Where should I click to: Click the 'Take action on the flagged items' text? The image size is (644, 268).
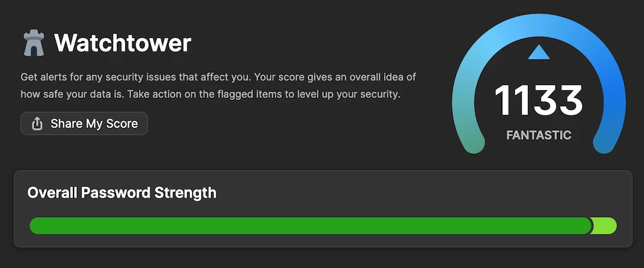pyautogui.click(x=264, y=94)
